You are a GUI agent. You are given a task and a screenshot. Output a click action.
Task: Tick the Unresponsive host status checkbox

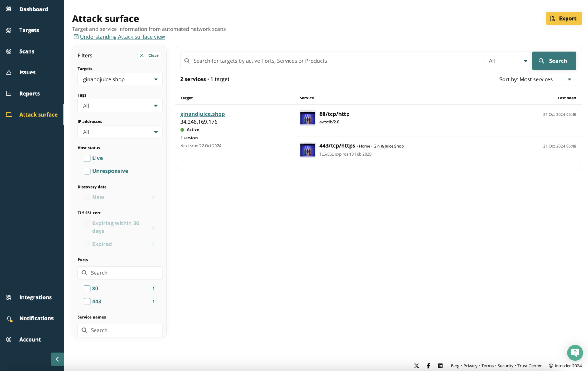(87, 171)
